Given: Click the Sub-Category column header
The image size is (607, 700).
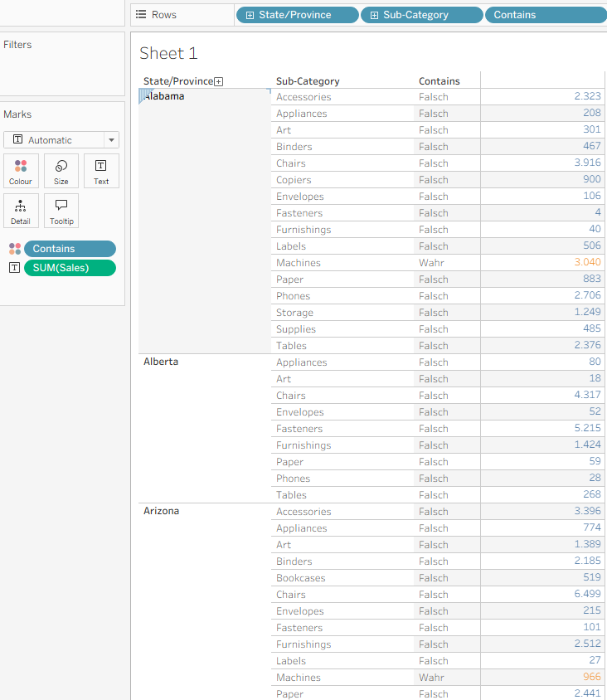Looking at the screenshot, I should point(308,81).
